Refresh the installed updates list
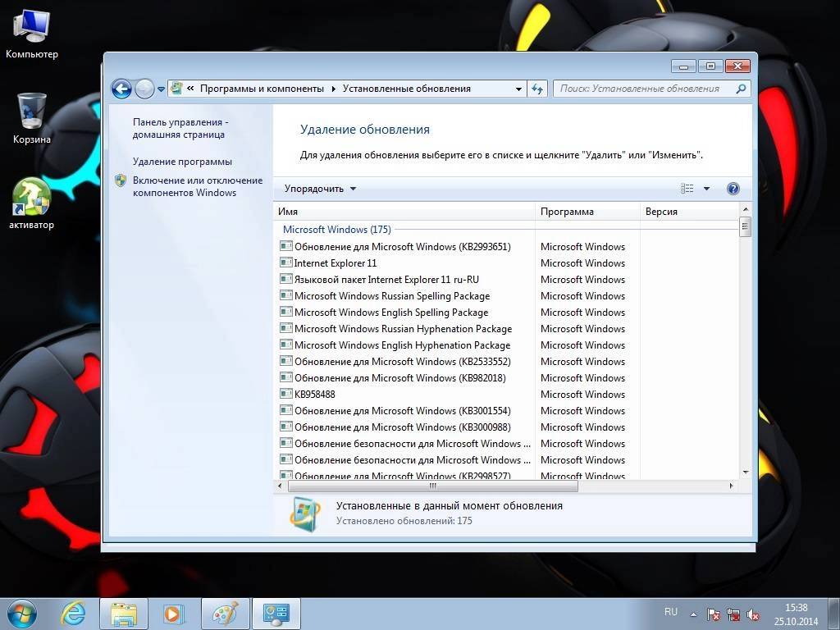This screenshot has height=630, width=840. pos(537,89)
